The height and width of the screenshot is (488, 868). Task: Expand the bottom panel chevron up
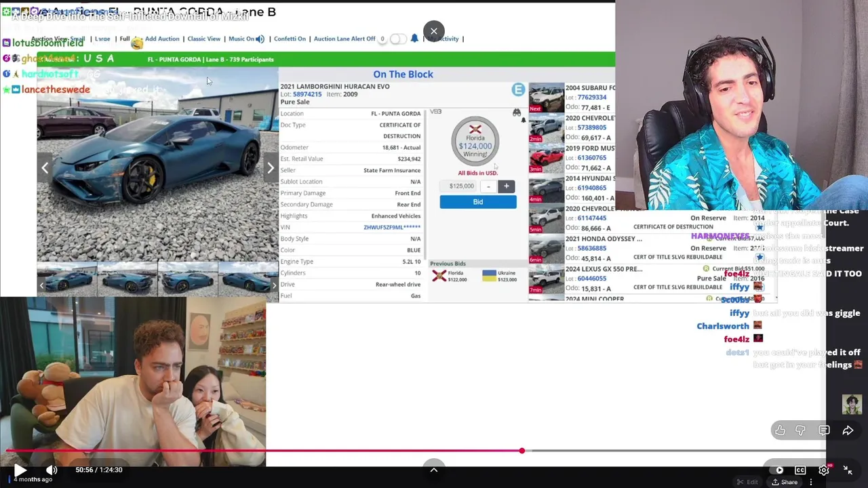(434, 469)
